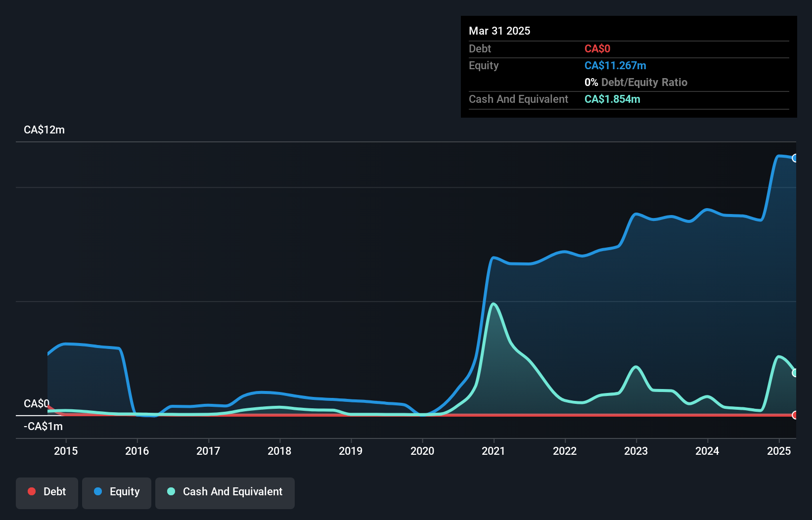The height and width of the screenshot is (520, 812).
Task: Select the 2025 label on the timeline
Action: point(779,451)
